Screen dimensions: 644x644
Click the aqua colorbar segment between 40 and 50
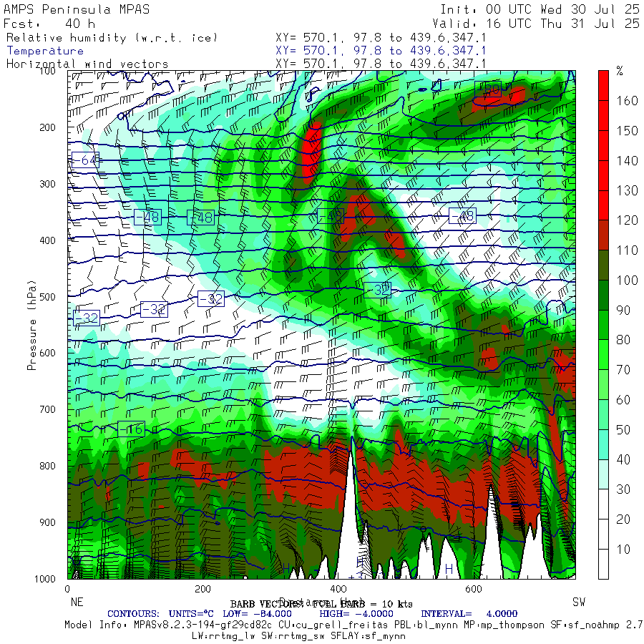click(x=603, y=445)
